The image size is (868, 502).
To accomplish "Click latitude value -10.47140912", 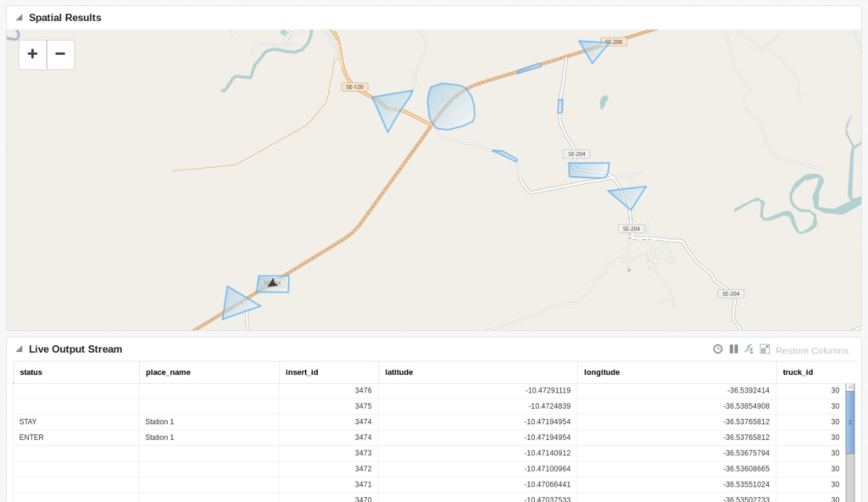I will coord(548,453).
